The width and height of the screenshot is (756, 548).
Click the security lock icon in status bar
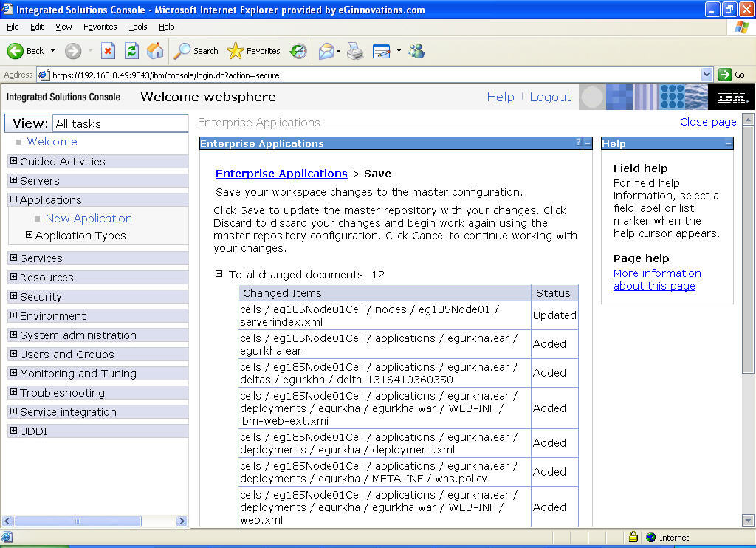pyautogui.click(x=633, y=537)
